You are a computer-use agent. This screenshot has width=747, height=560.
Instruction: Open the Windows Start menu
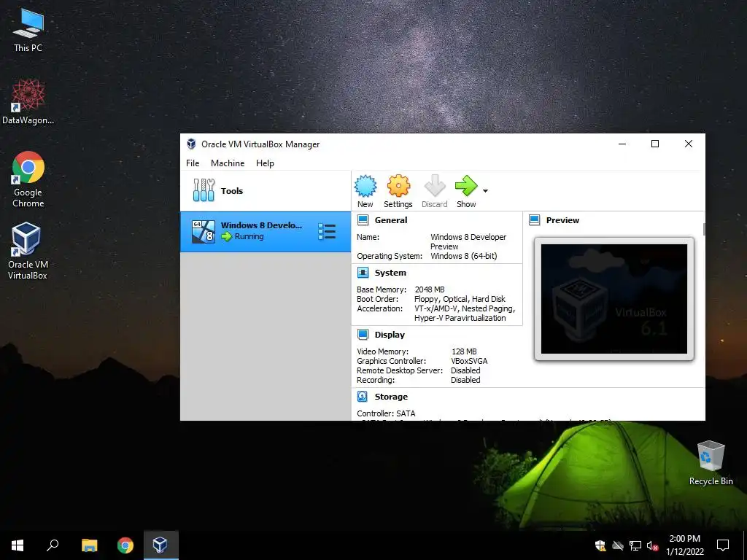click(18, 545)
